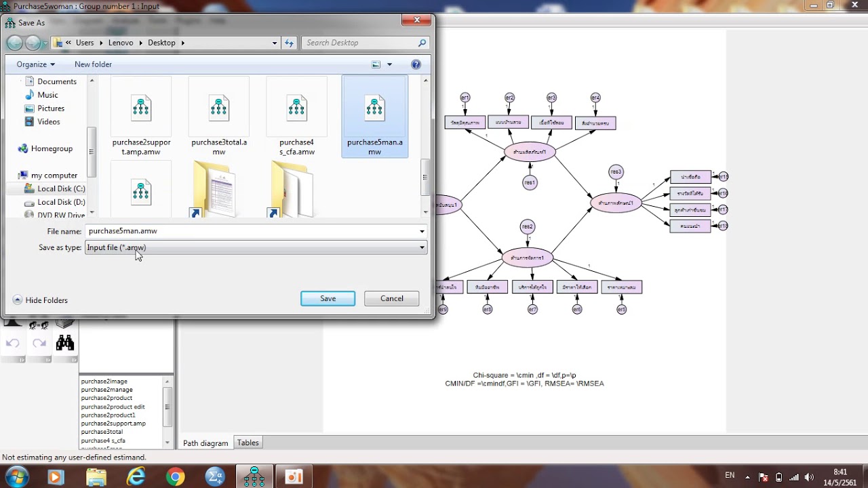Click the Search Desktop box
Screen dimensions: 868x488
(366, 43)
